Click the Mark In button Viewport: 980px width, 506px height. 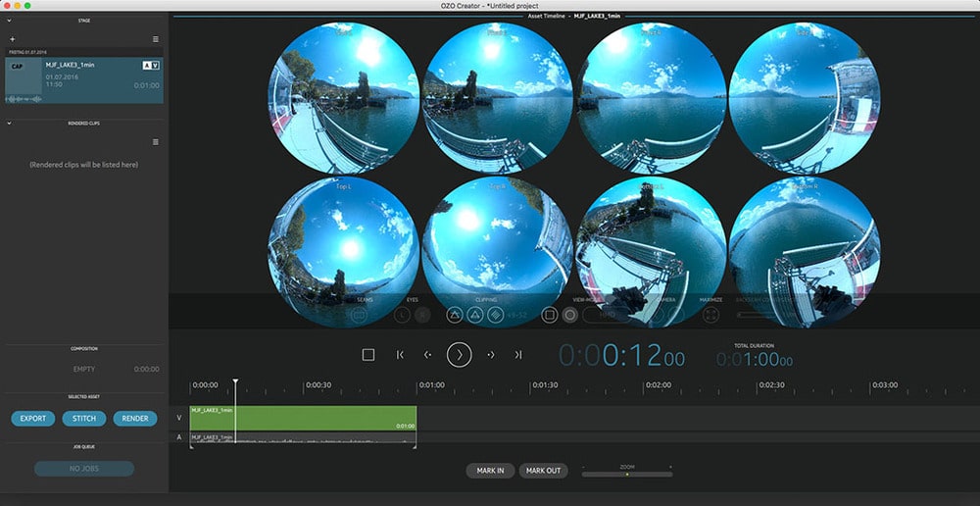(x=490, y=471)
